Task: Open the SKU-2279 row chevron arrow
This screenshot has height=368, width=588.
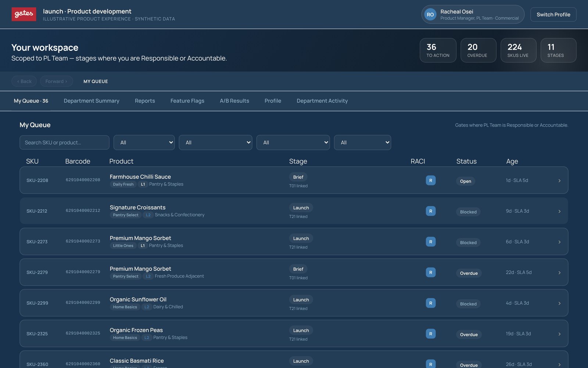Action: click(x=559, y=273)
